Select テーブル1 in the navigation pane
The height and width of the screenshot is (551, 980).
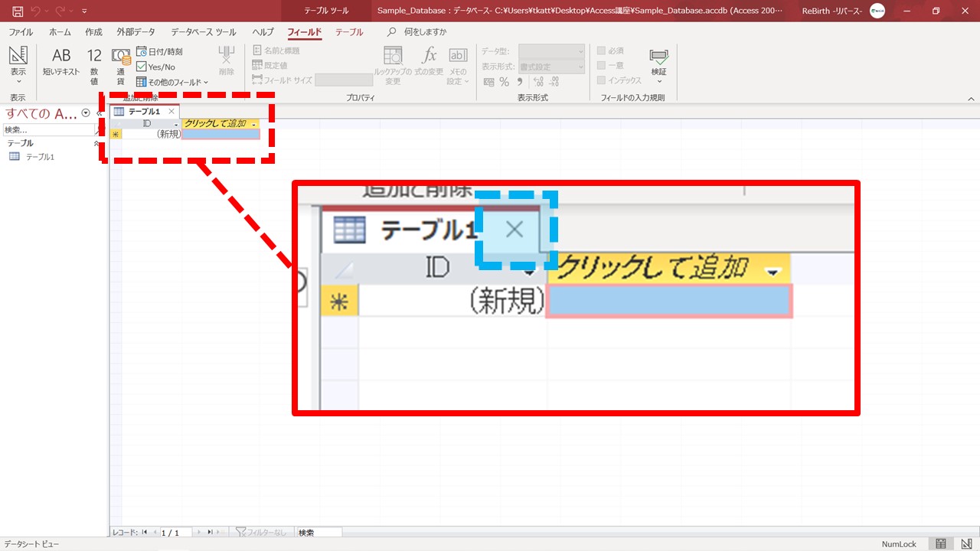40,157
